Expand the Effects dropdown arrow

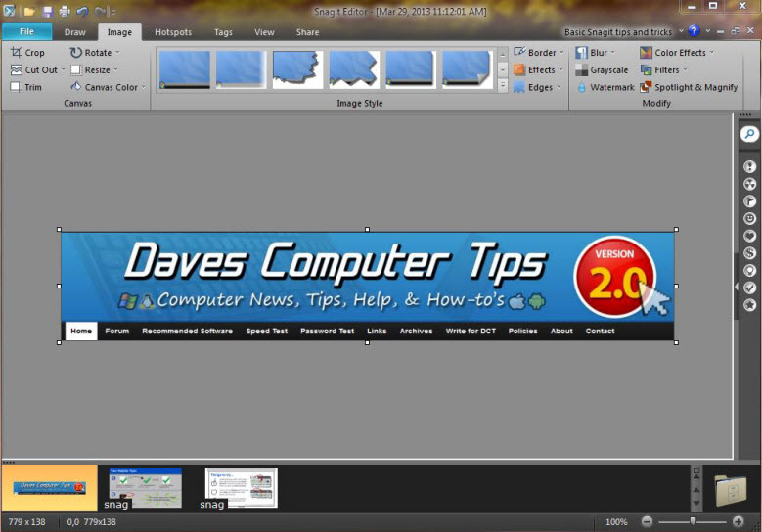point(560,70)
